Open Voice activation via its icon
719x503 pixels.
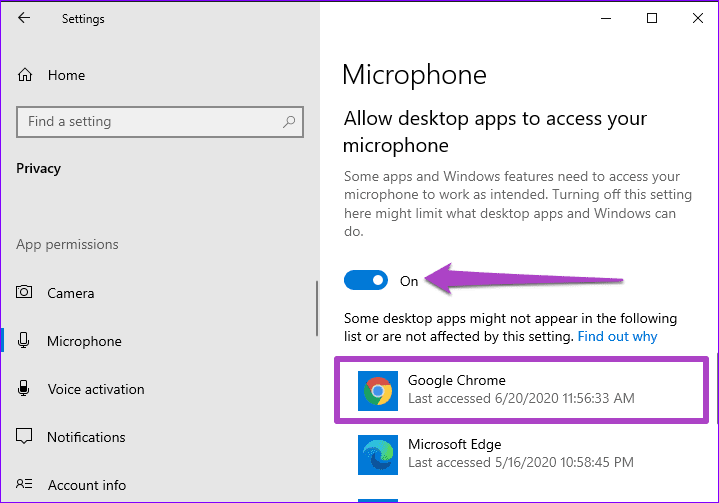coord(23,388)
